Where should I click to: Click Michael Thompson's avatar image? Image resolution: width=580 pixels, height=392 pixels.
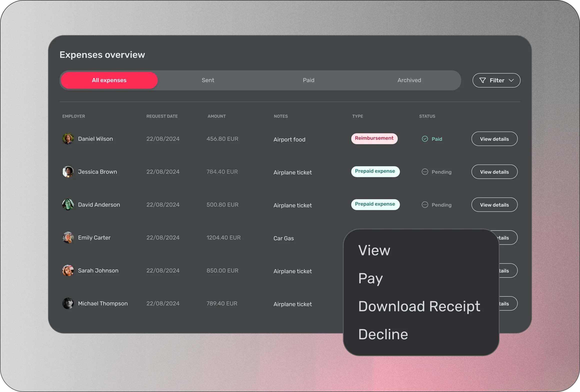pyautogui.click(x=68, y=303)
